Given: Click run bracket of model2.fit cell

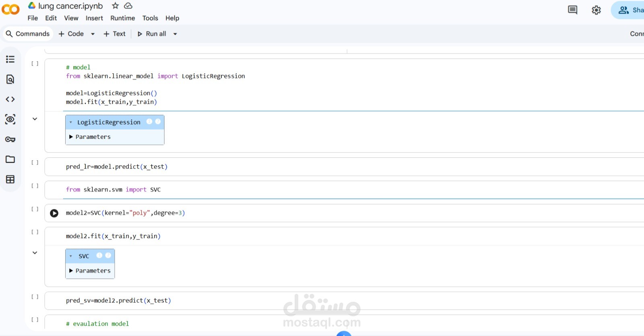Looking at the screenshot, I should (x=35, y=232).
